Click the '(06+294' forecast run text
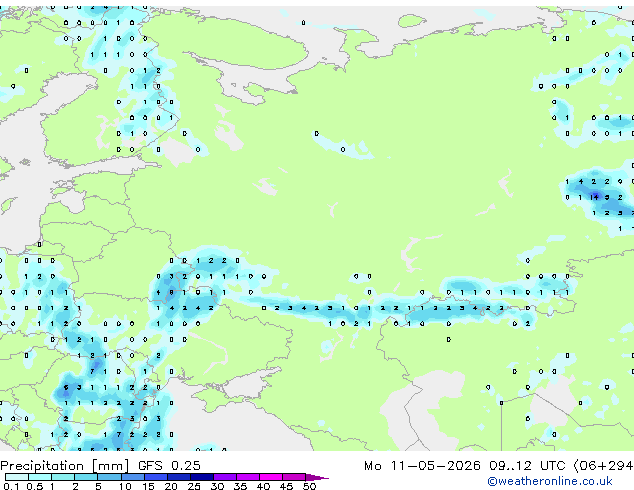 click(603, 466)
